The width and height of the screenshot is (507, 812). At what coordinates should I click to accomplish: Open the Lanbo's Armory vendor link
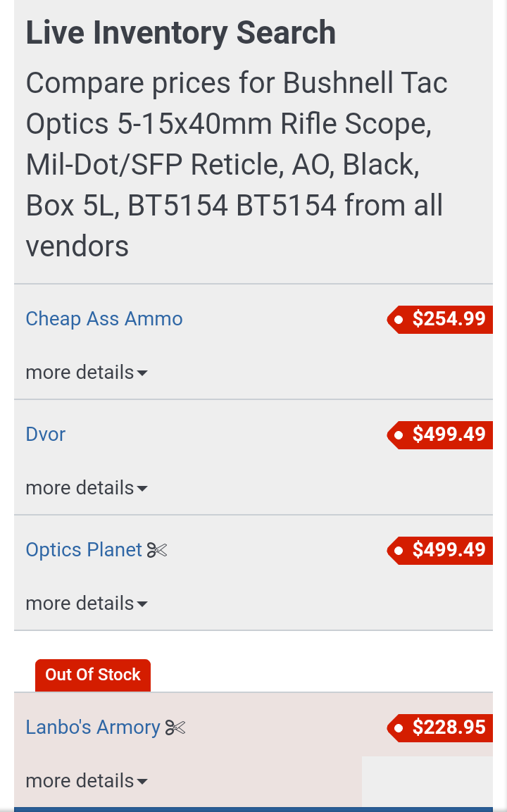click(x=93, y=727)
